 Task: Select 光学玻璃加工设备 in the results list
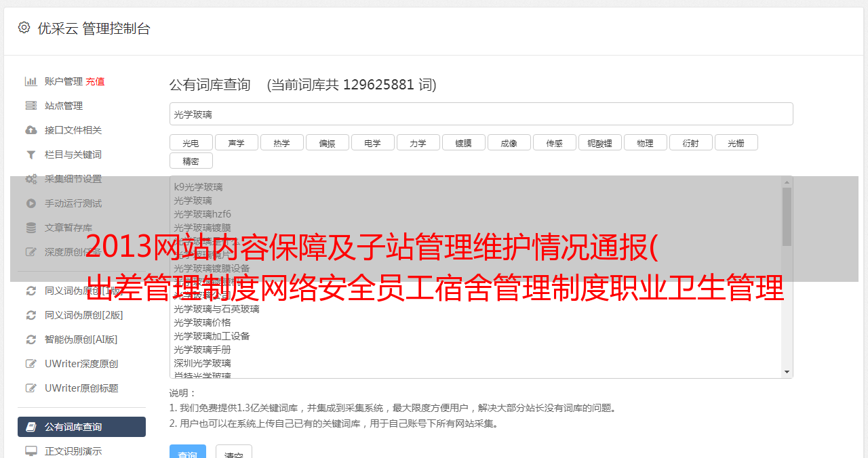coord(212,336)
